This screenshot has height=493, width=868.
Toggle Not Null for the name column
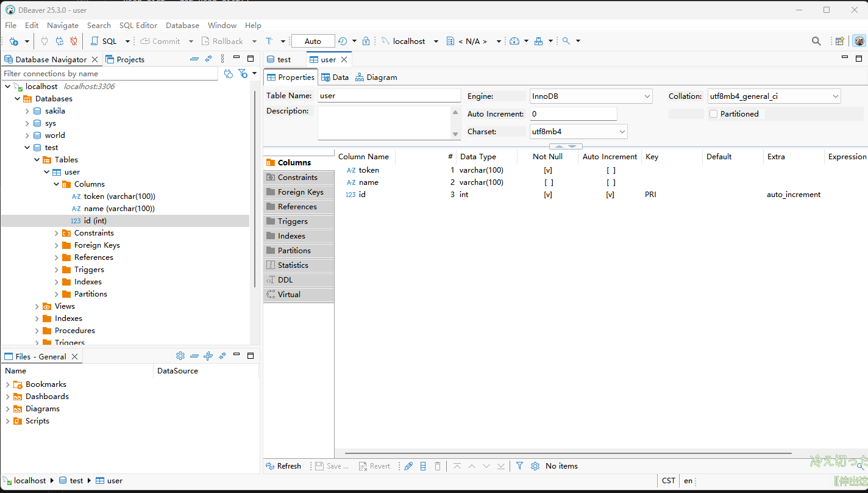tap(549, 182)
